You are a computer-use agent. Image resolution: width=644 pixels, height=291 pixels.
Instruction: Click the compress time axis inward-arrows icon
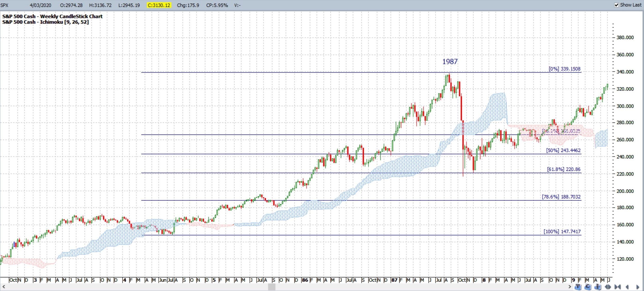click(617, 287)
